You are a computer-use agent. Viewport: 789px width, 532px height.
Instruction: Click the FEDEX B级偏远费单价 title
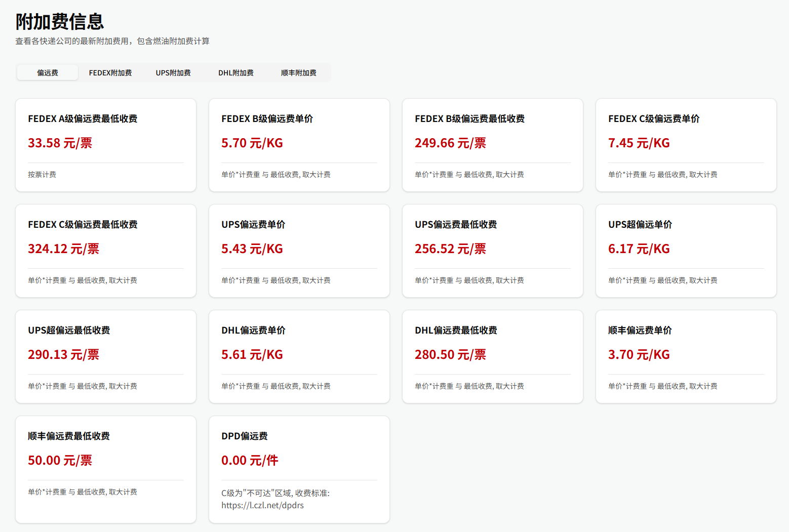[267, 118]
